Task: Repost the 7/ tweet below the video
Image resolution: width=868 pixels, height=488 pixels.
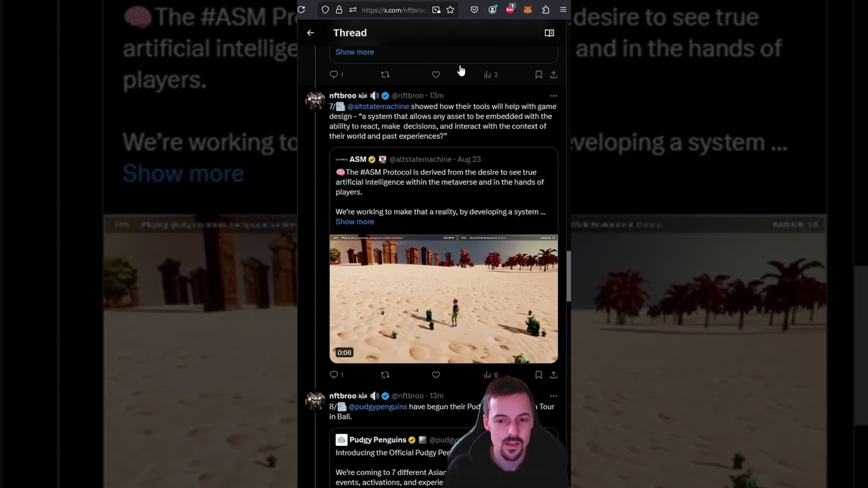Action: click(385, 375)
